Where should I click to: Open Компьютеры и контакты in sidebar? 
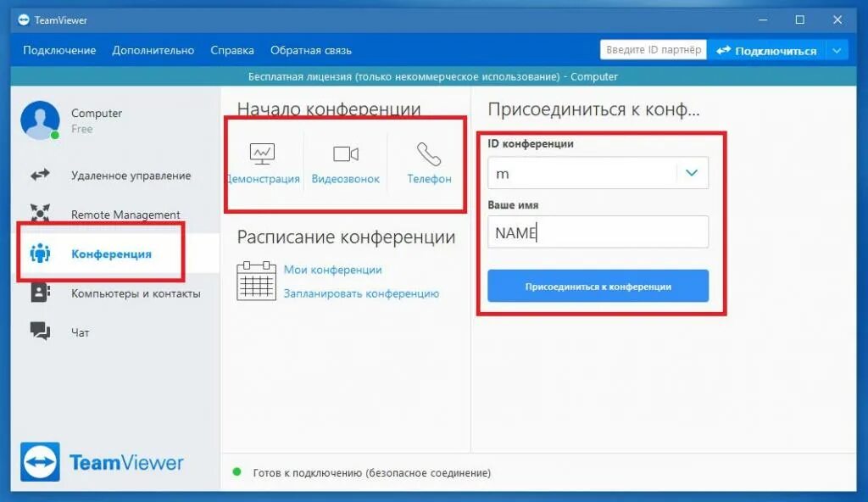coord(115,293)
